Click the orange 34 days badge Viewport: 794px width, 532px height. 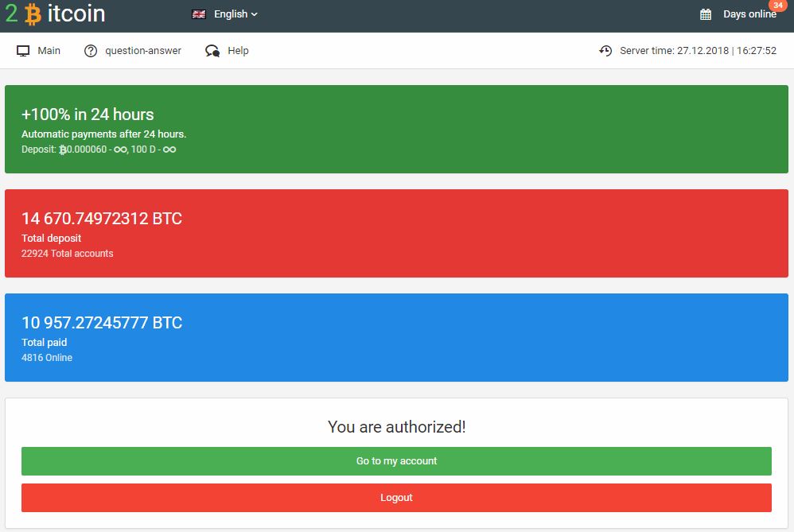click(x=778, y=5)
